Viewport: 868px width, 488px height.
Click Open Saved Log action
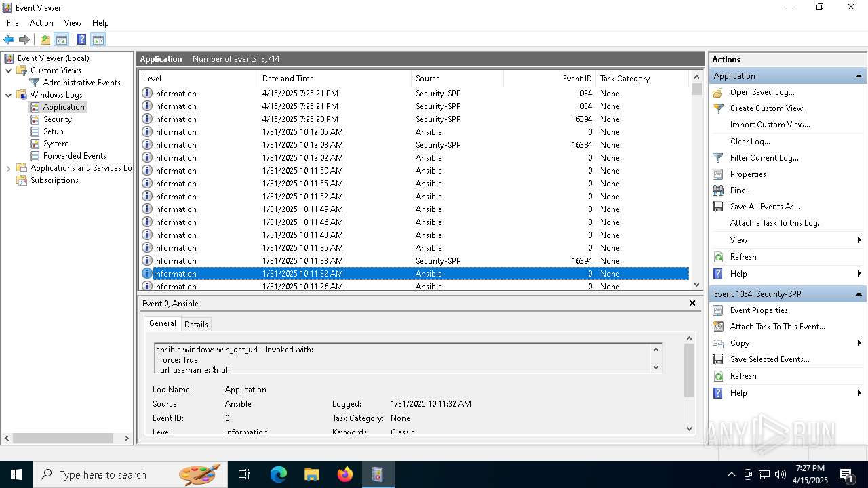762,92
